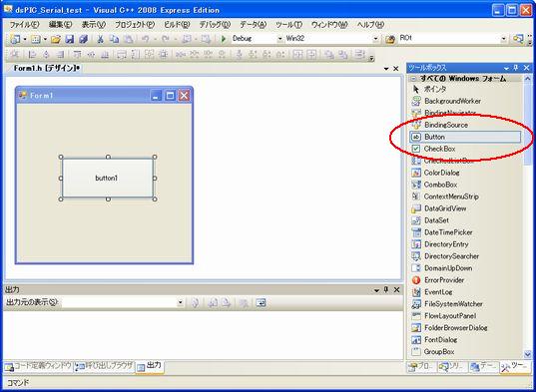536x392 pixels.
Task: Click the Undo arrow icon
Action: (x=146, y=39)
